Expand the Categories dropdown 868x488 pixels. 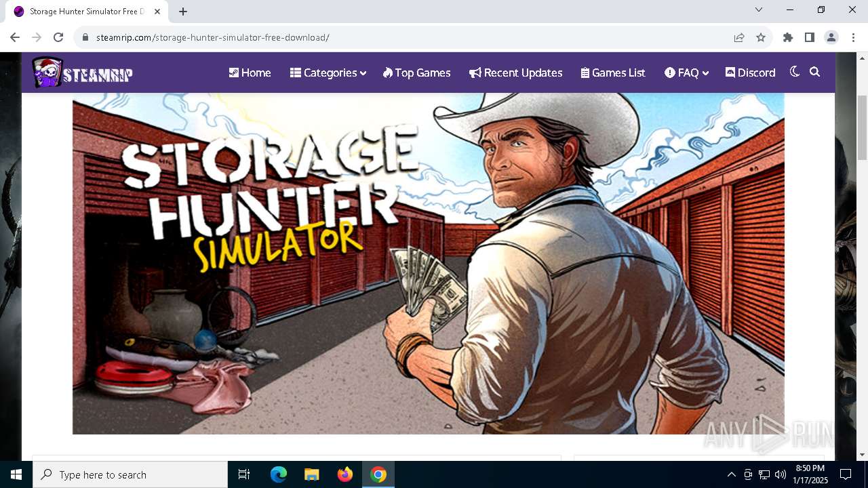328,73
